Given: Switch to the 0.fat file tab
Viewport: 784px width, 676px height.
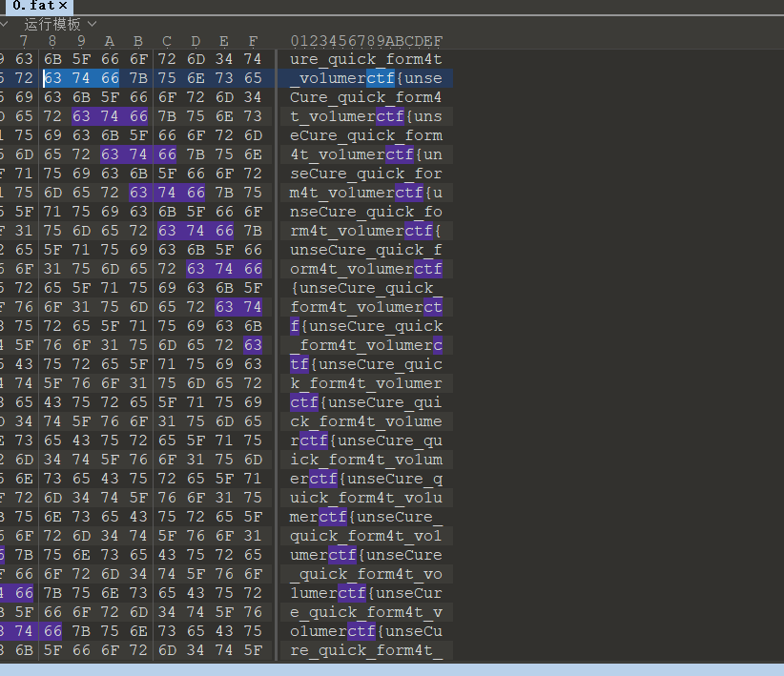Looking at the screenshot, I should pyautogui.click(x=33, y=6).
